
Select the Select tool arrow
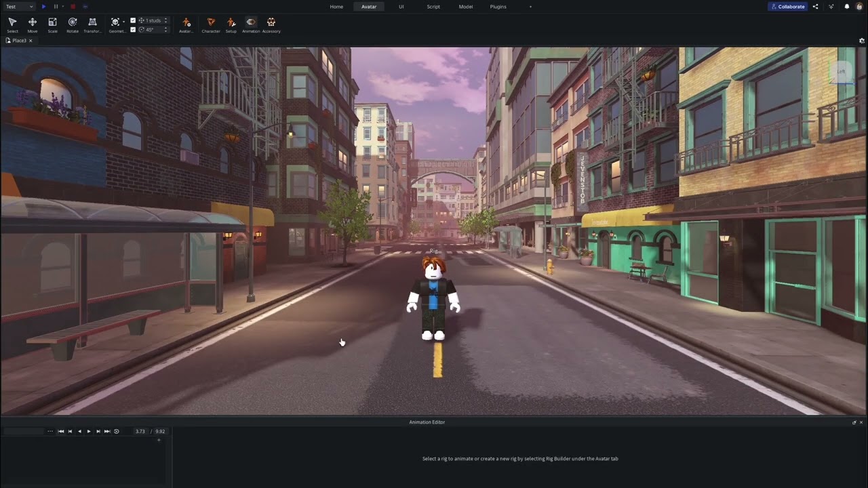tap(12, 24)
